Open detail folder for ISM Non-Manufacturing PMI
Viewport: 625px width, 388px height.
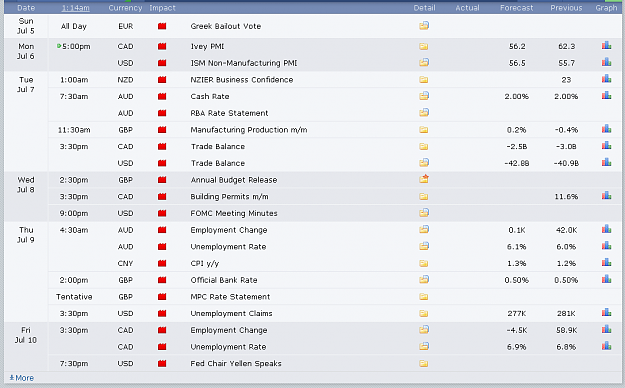point(424,63)
